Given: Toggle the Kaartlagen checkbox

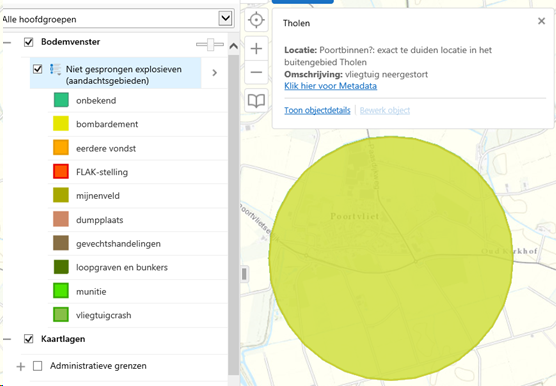Looking at the screenshot, I should coord(28,339).
